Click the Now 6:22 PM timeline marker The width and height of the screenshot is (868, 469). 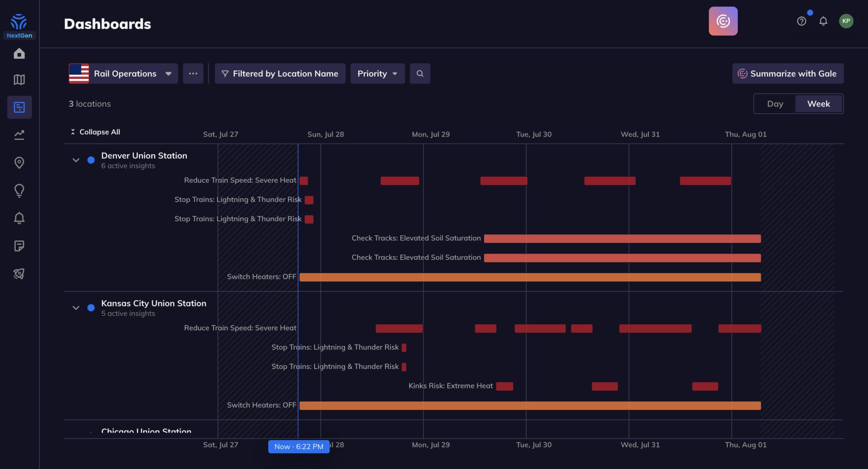point(299,447)
